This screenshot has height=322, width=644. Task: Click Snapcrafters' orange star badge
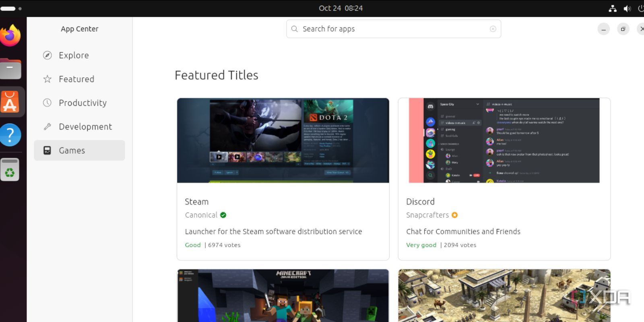[455, 215]
